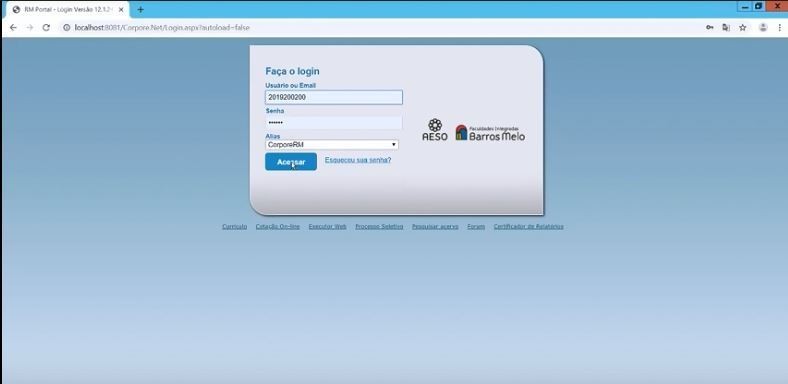Open the Esqueceu sua senha link
788x384 pixels.
pos(358,160)
